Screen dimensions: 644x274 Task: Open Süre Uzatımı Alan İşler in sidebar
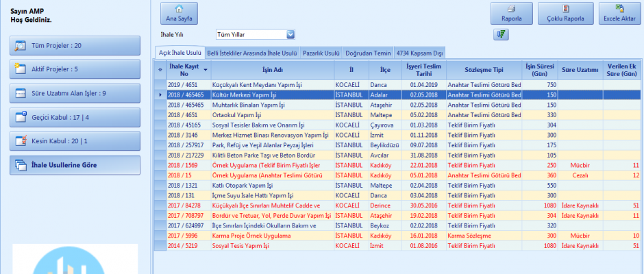[x=75, y=93]
